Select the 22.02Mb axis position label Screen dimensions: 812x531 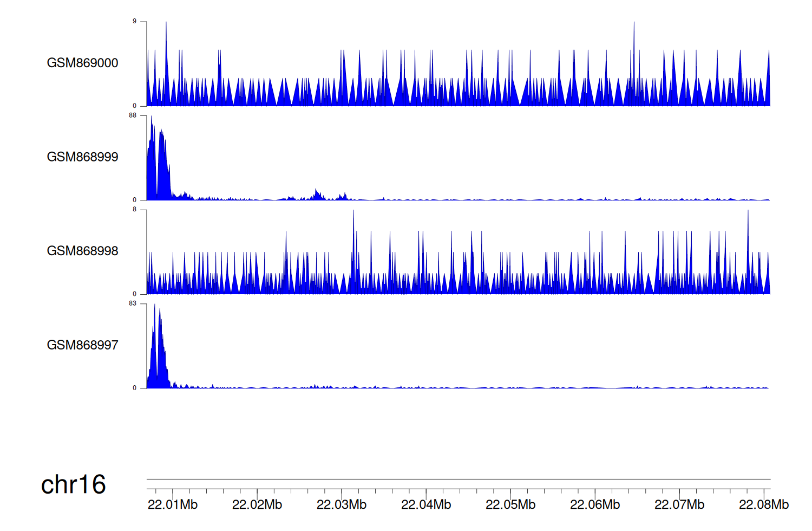[257, 505]
